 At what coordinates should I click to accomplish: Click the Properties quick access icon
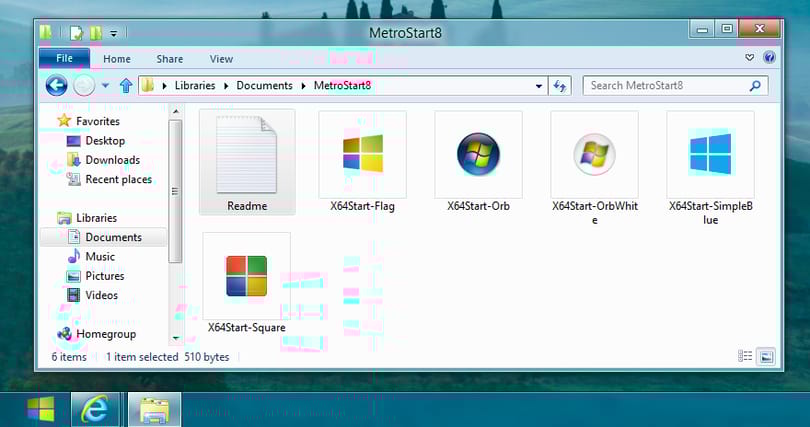[77, 33]
